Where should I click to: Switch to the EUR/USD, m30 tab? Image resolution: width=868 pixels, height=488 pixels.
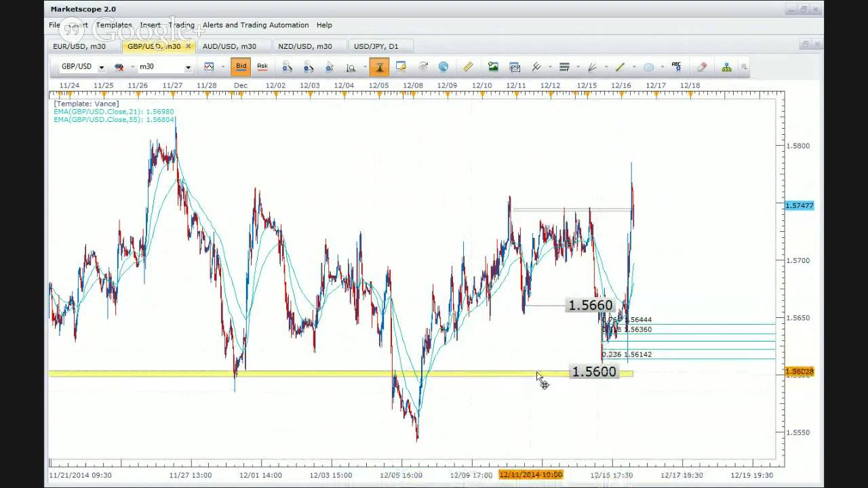pyautogui.click(x=79, y=46)
